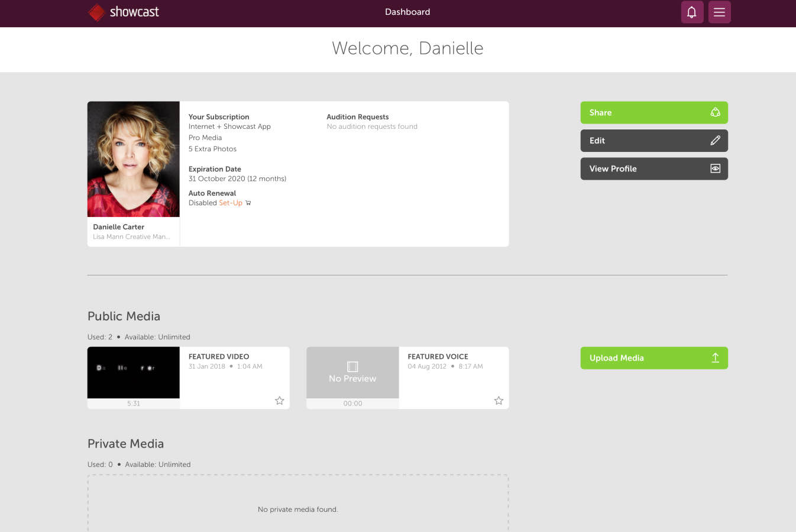Viewport: 796px width, 532px height.
Task: Click 'No audition requests found' text
Action: [x=372, y=126]
